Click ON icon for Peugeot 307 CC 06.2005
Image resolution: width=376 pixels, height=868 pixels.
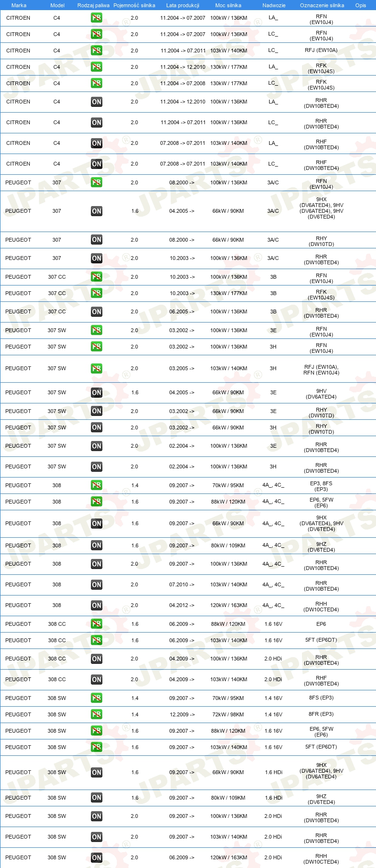[97, 311]
